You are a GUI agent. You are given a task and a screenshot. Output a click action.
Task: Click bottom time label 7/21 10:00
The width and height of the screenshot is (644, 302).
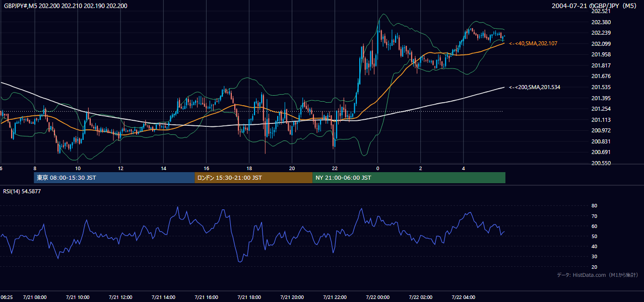(78, 297)
